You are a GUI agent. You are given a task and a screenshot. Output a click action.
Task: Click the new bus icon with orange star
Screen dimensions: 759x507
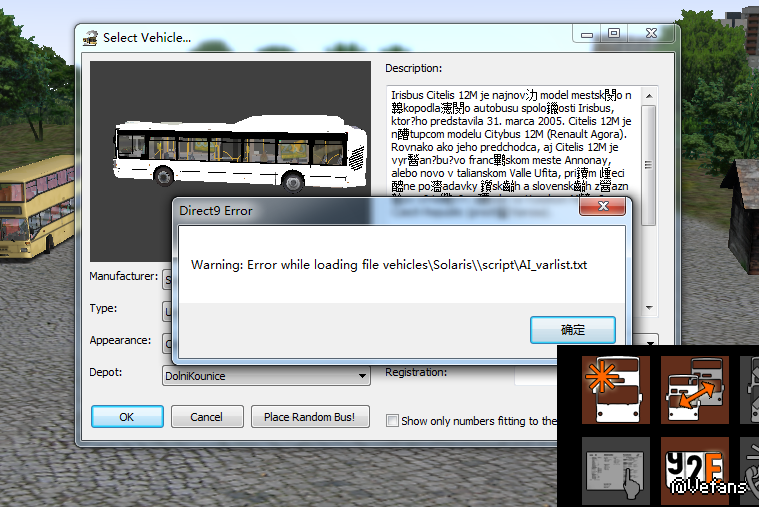[x=616, y=390]
